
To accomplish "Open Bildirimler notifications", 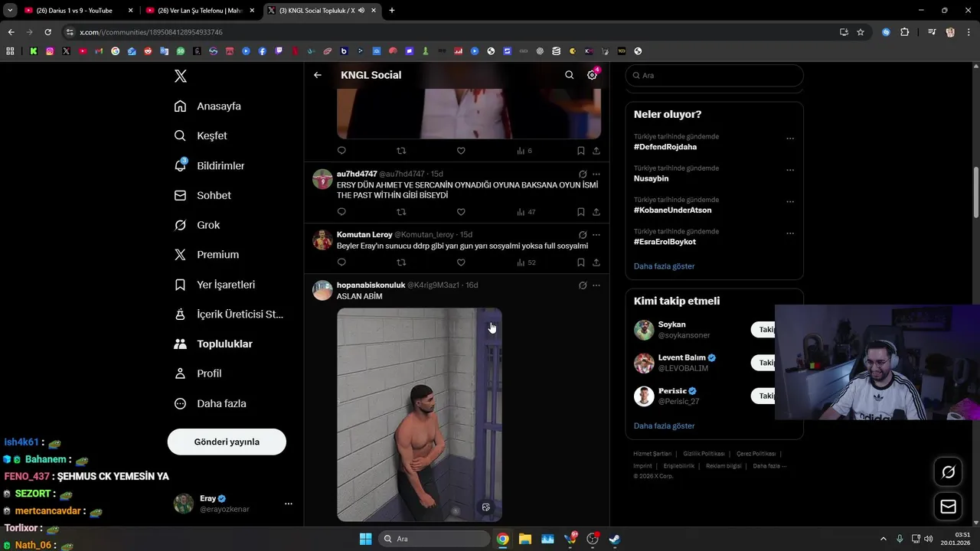I will [209, 165].
